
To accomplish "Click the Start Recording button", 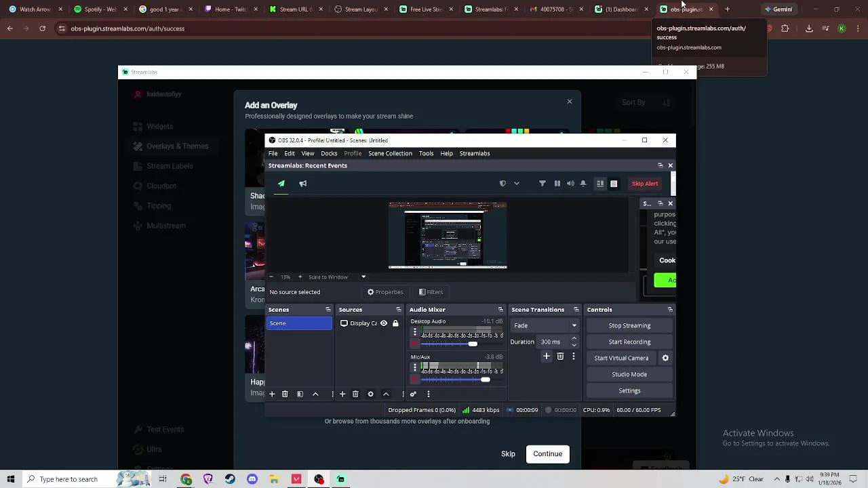I will tap(629, 342).
